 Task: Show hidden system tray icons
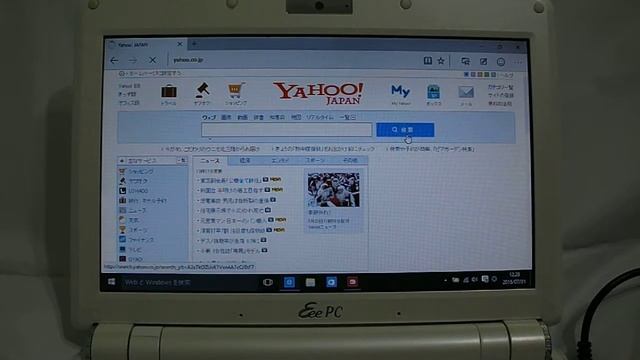[x=445, y=280]
